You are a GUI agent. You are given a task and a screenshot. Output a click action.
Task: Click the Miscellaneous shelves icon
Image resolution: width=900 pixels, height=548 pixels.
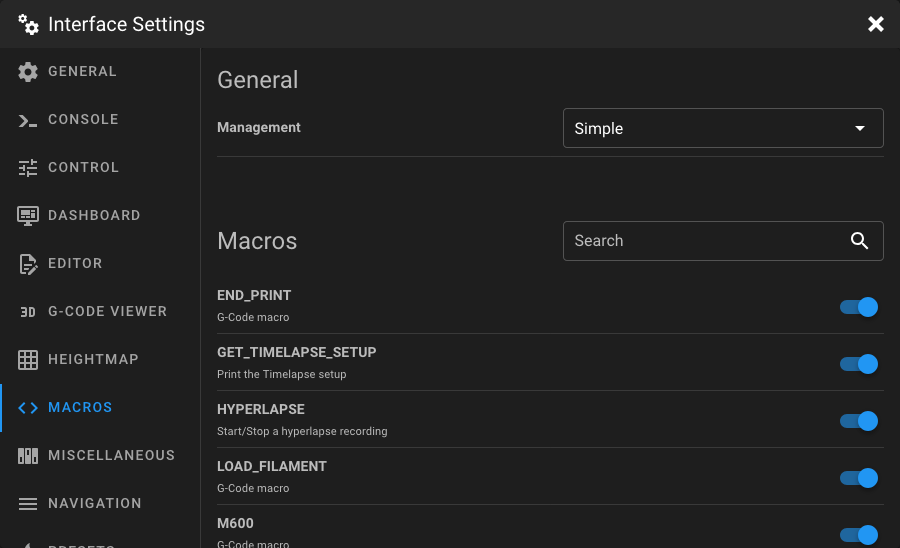pos(28,456)
